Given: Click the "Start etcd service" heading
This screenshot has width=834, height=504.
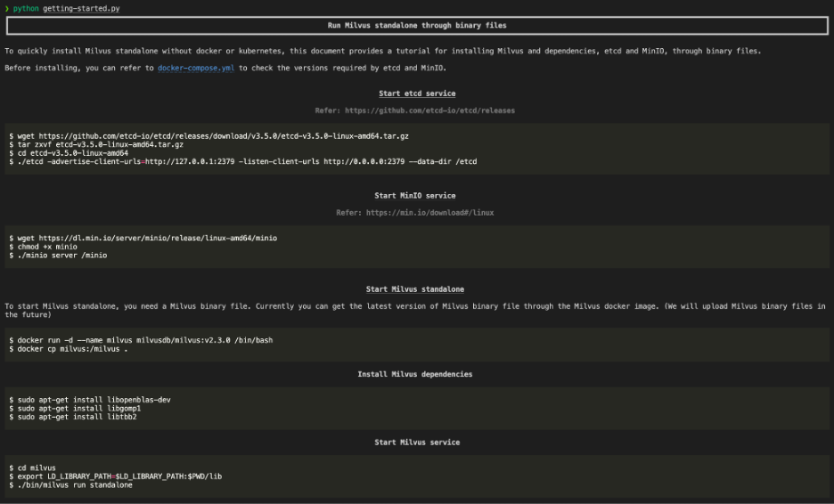Looking at the screenshot, I should pyautogui.click(x=417, y=93).
